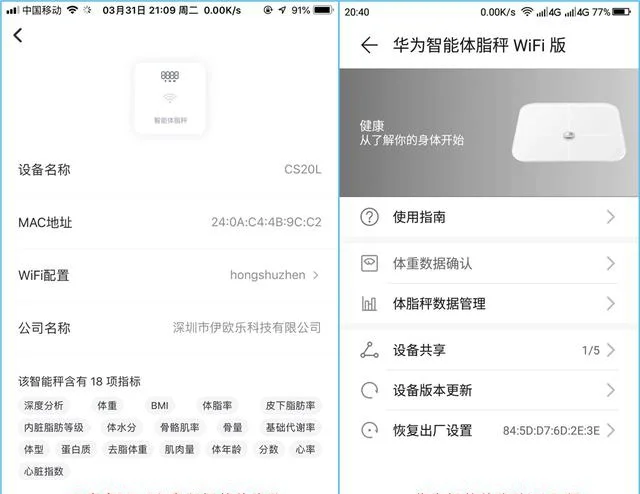640x494 pixels.
Task: Tap the 骨量 indicator tag
Action: click(x=232, y=427)
